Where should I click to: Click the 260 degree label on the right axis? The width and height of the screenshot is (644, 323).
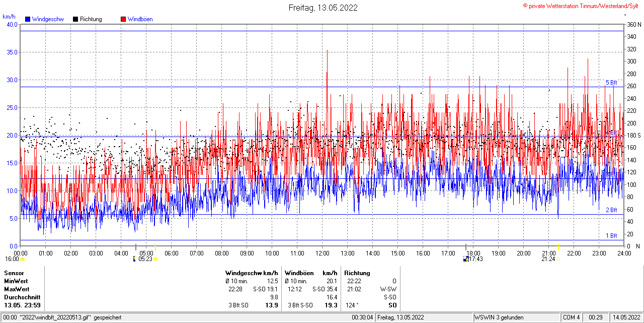[631, 86]
